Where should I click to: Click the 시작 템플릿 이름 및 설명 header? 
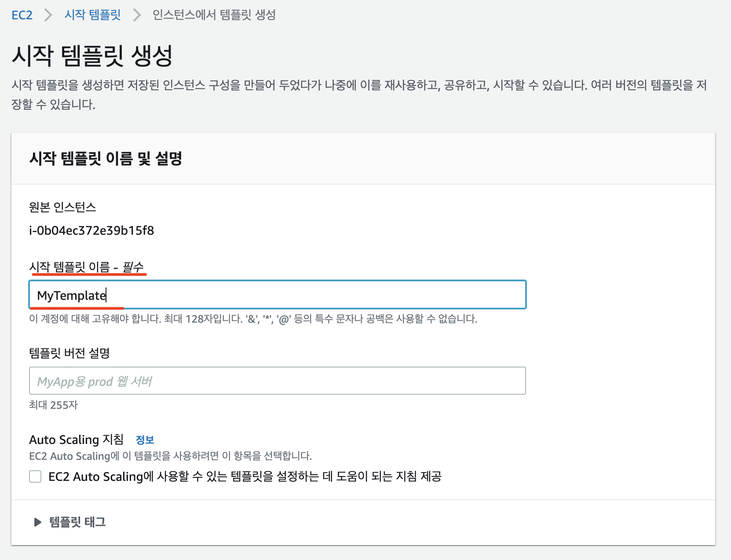[106, 159]
